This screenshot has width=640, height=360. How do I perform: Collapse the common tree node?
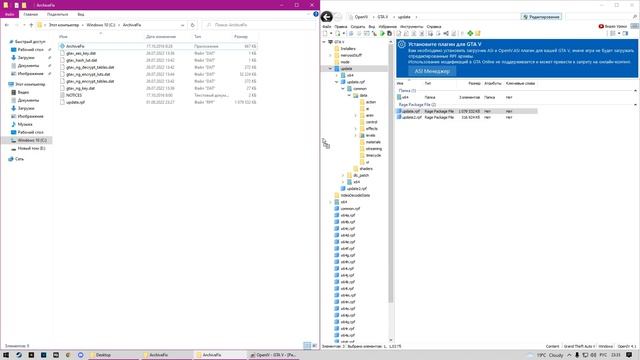click(x=343, y=89)
